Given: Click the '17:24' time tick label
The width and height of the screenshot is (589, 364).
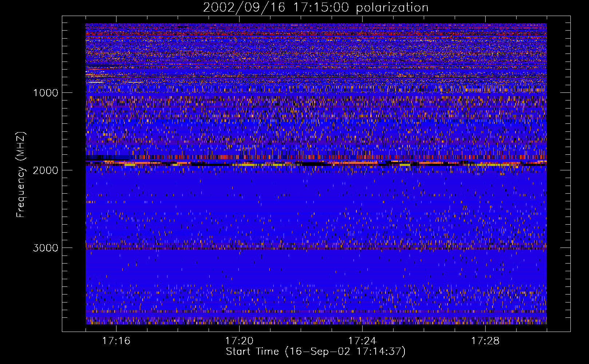Looking at the screenshot, I should pyautogui.click(x=362, y=341).
